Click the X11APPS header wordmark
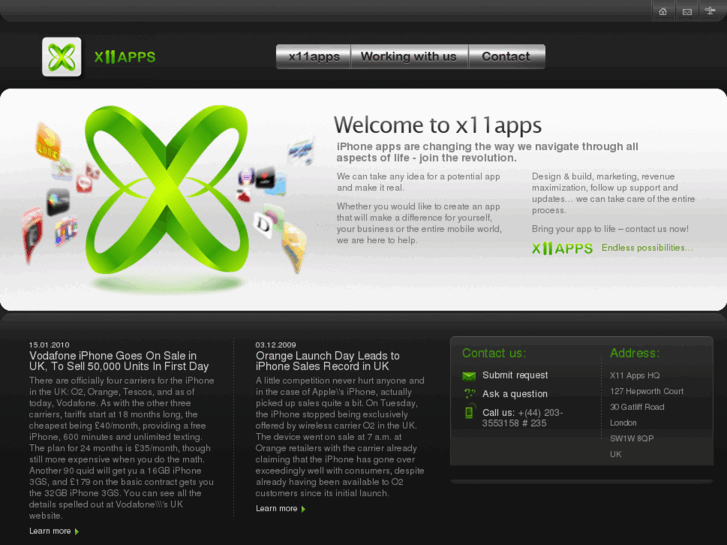 click(x=125, y=57)
